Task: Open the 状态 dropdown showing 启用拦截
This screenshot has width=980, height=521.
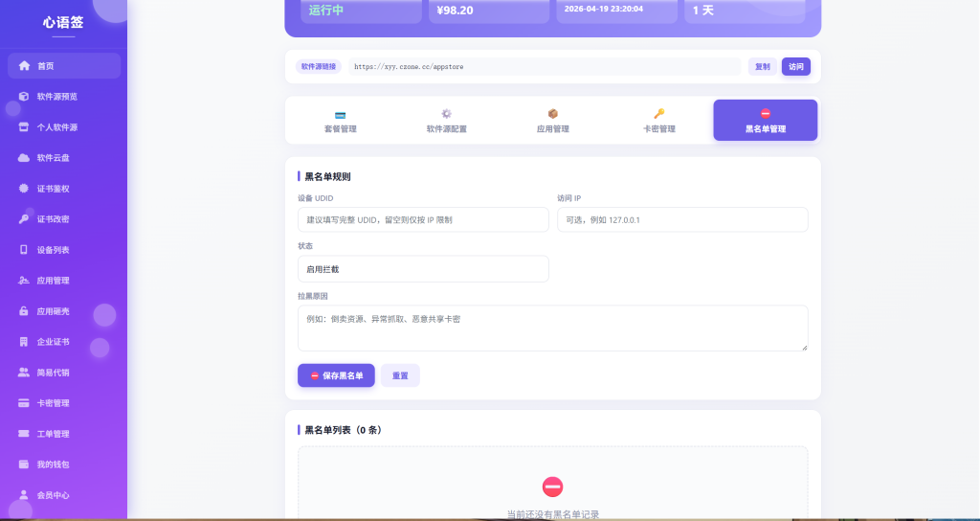Action: [423, 269]
